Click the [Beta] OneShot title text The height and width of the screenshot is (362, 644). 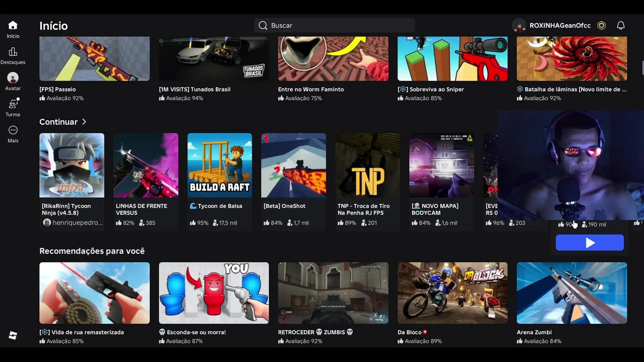[x=284, y=206]
